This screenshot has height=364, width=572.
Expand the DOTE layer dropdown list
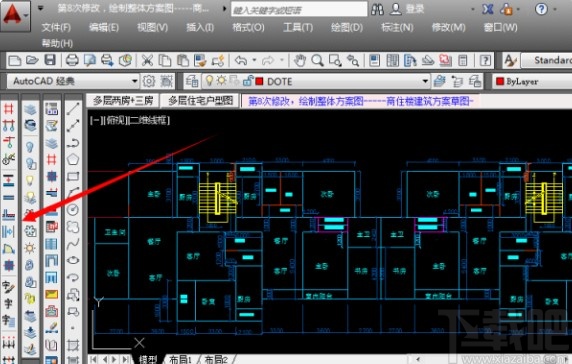[425, 81]
